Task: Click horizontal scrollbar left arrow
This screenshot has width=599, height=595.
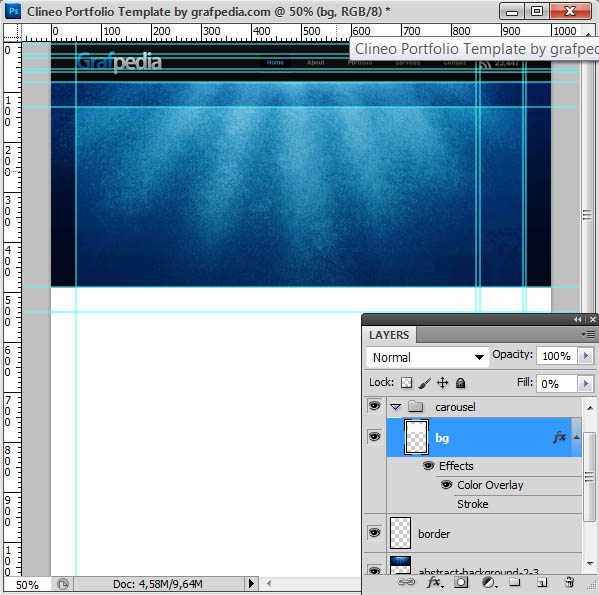Action: [269, 583]
